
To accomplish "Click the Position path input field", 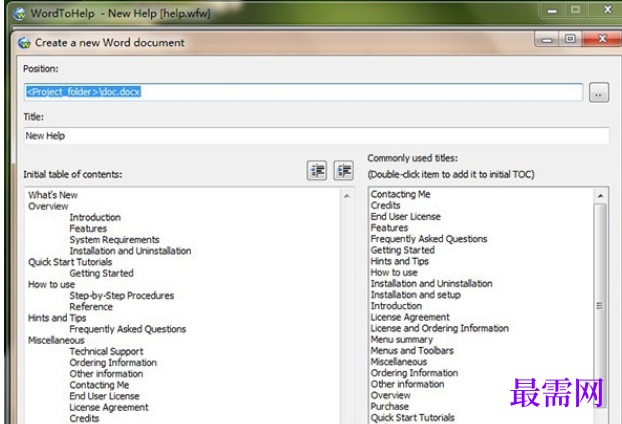I will (303, 92).
